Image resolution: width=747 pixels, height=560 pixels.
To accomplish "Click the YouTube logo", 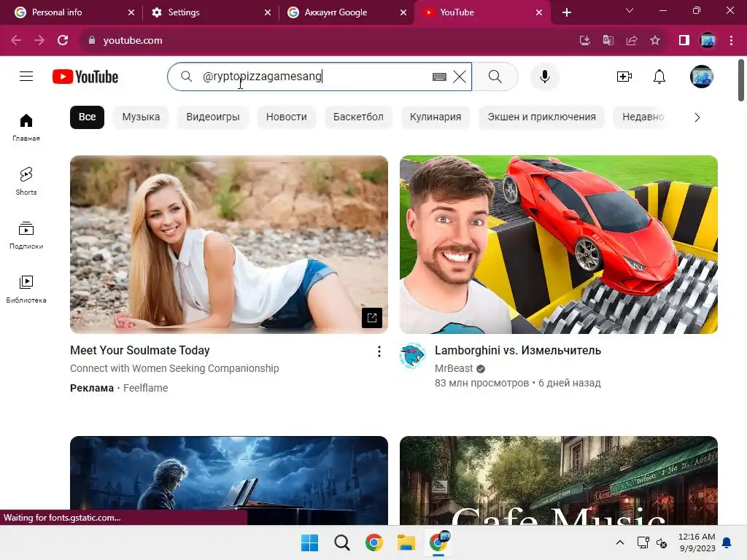I will coord(85,77).
